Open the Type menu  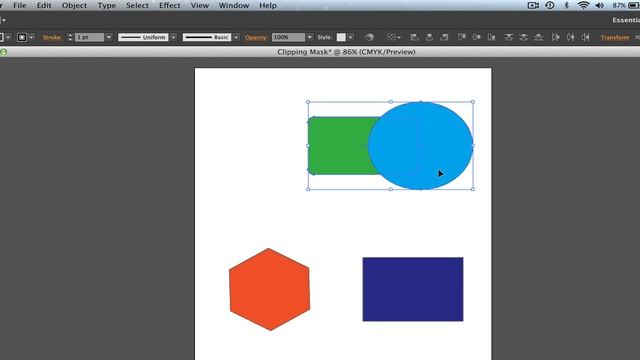point(106,5)
